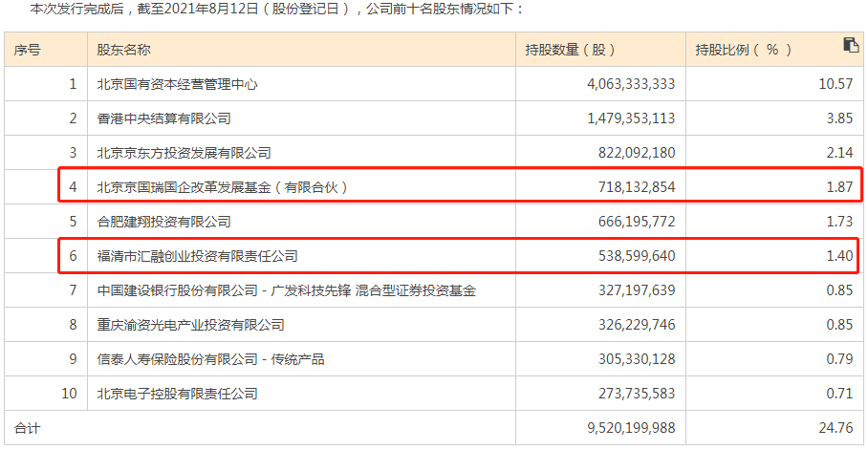Click 中国建设银行 广发科技先锋 fund row name
The height and width of the screenshot is (450, 868).
coord(286,290)
